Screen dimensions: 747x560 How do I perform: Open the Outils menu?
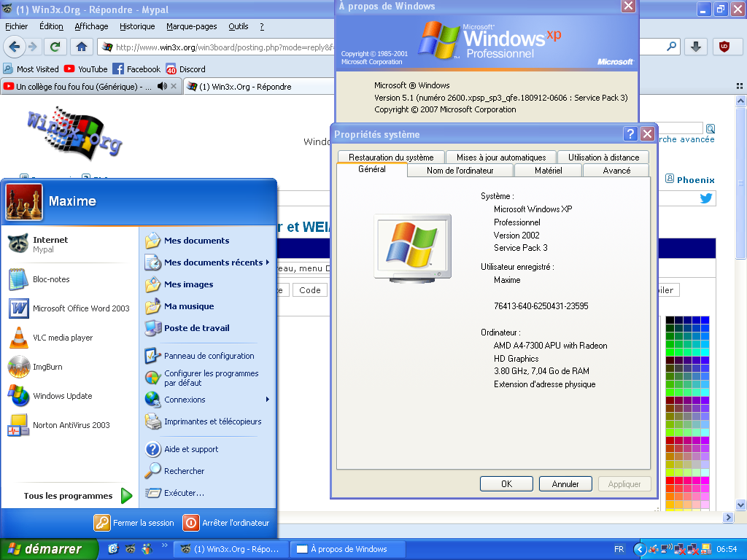(239, 27)
